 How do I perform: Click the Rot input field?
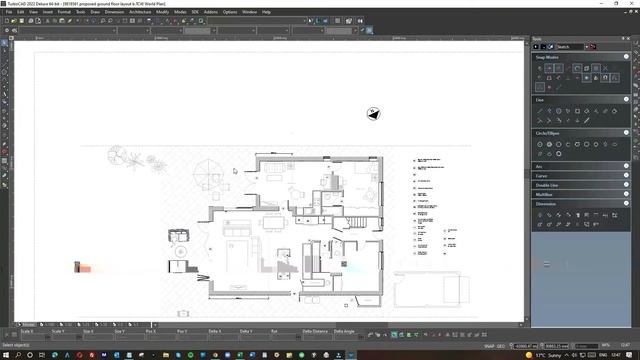284,337
